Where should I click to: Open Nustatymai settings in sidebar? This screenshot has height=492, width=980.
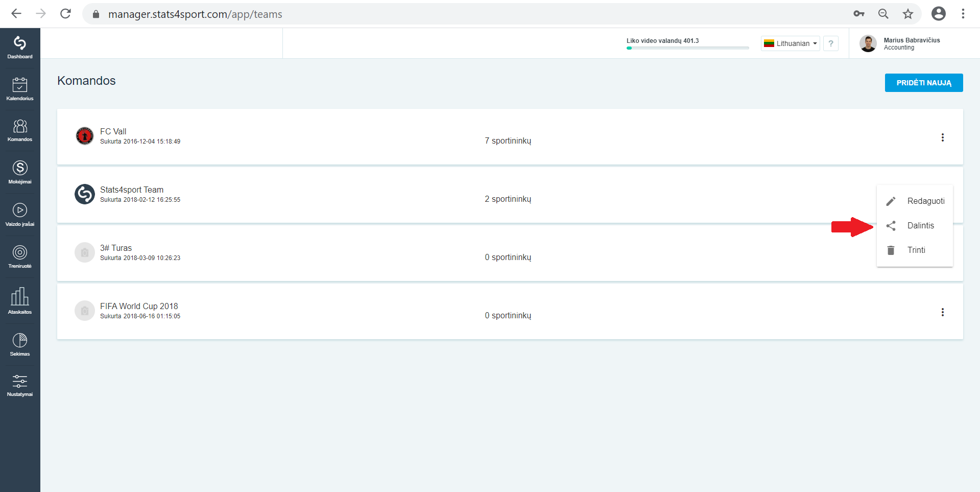20,385
